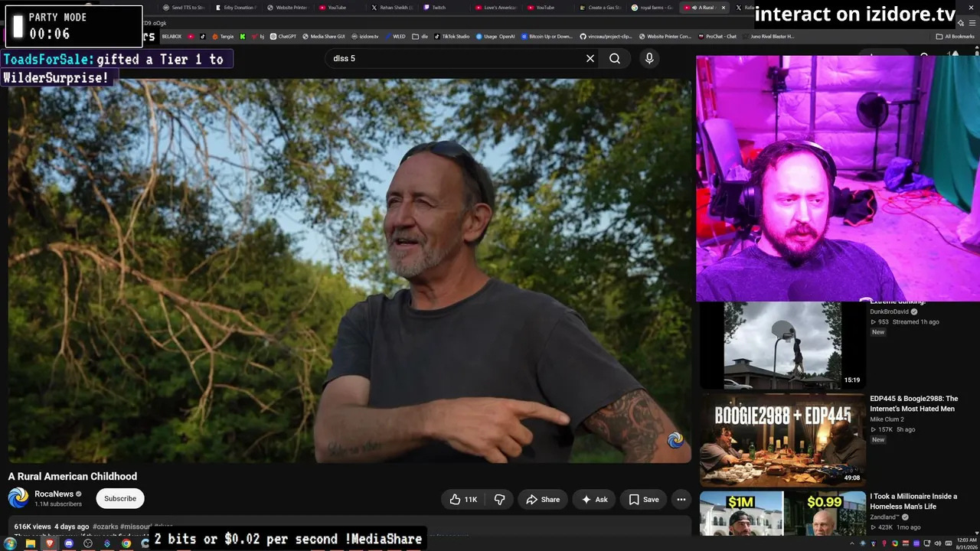Open the volume control in system tray

[x=936, y=543]
